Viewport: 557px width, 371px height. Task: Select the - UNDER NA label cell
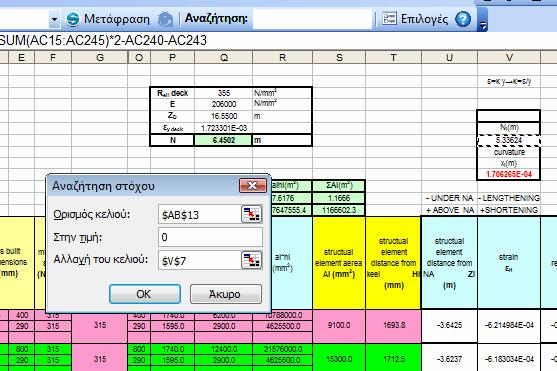tap(449, 198)
